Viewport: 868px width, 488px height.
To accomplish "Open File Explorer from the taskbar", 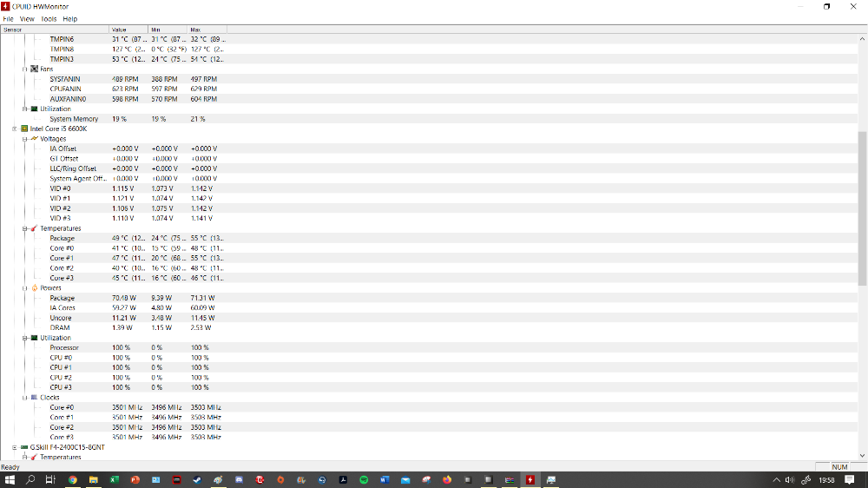I will (x=94, y=479).
